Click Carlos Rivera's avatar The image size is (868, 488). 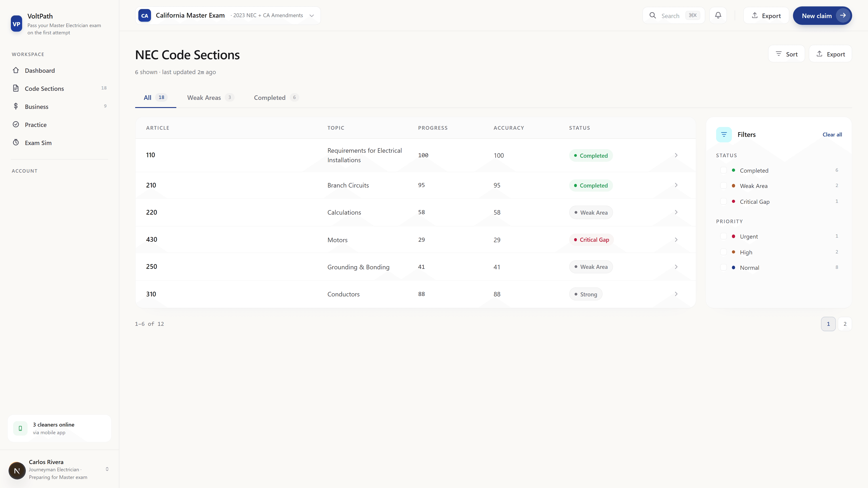(x=17, y=470)
